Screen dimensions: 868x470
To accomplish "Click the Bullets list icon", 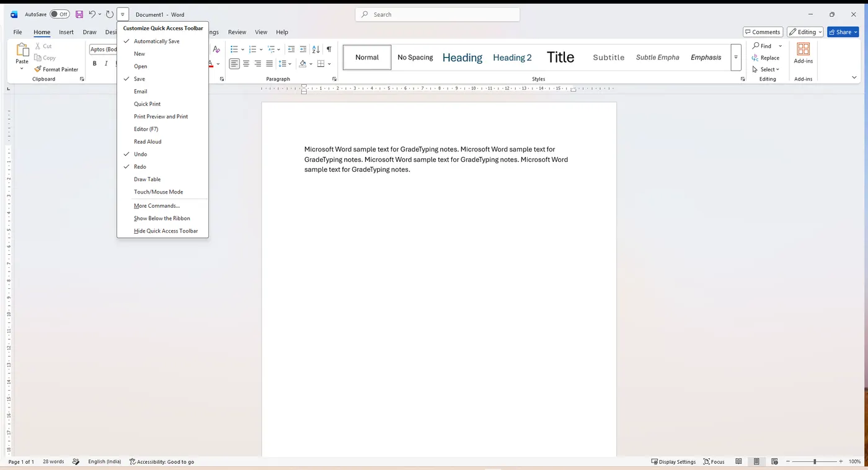I will point(234,49).
